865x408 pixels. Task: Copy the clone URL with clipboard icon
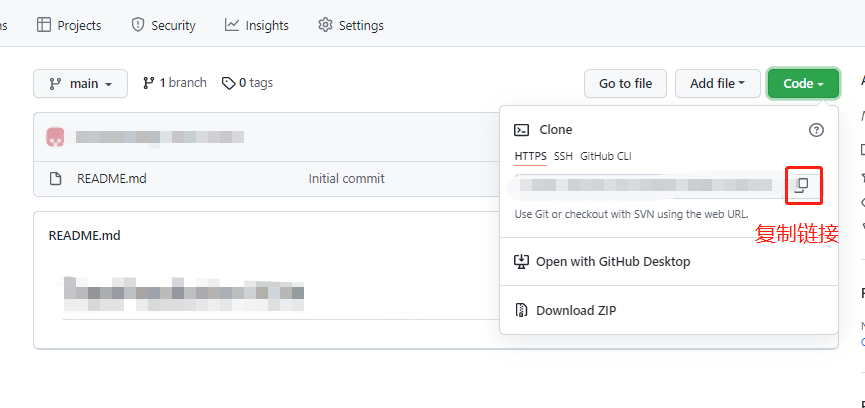coord(802,185)
